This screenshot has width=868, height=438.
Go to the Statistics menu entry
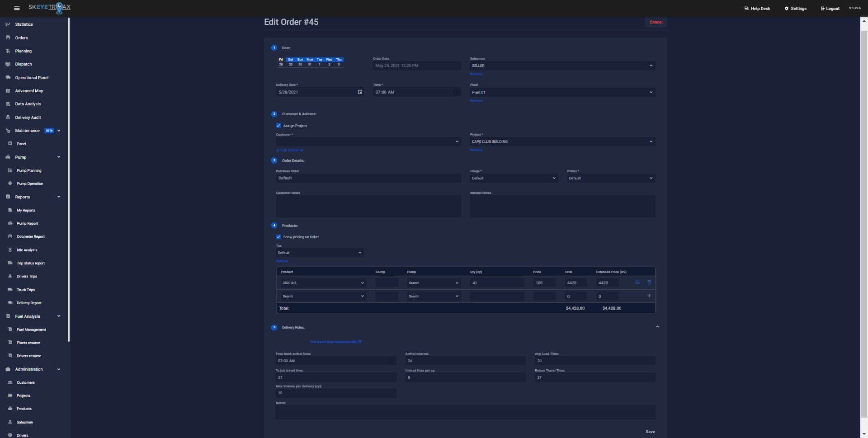pyautogui.click(x=24, y=24)
